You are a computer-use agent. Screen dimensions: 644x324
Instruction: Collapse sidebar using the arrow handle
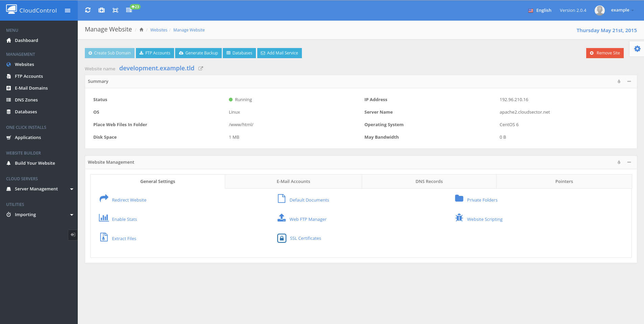coord(73,235)
